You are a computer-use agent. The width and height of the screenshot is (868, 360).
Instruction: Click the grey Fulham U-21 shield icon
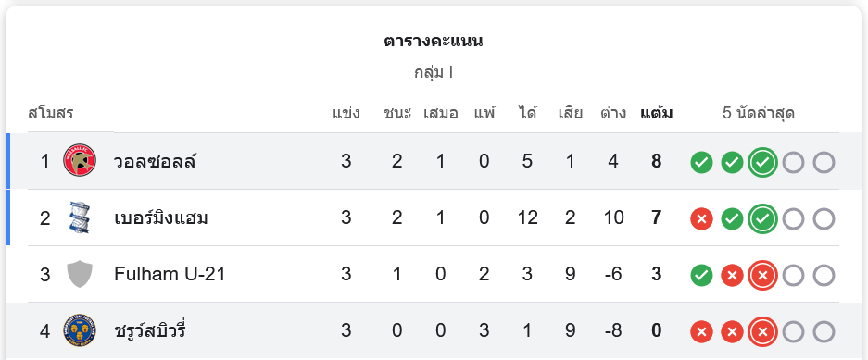pyautogui.click(x=80, y=274)
